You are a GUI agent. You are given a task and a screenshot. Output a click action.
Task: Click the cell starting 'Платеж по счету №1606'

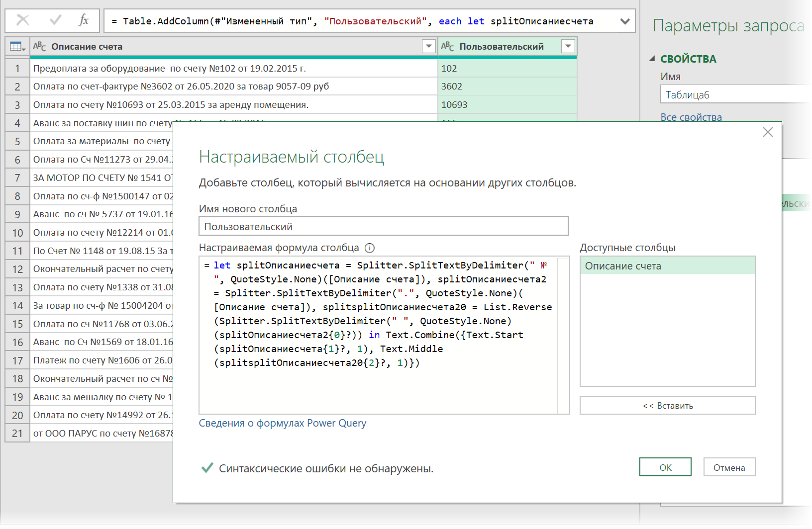click(102, 360)
